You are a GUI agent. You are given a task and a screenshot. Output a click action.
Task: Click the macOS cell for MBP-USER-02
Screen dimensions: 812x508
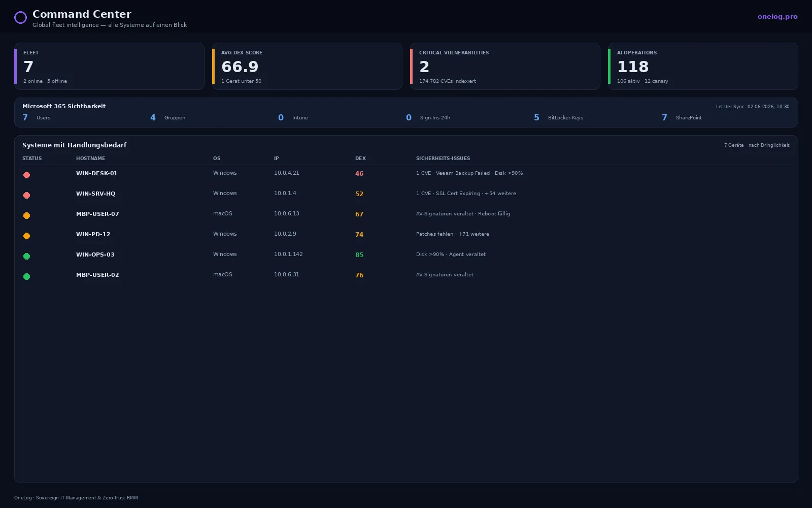[223, 274]
